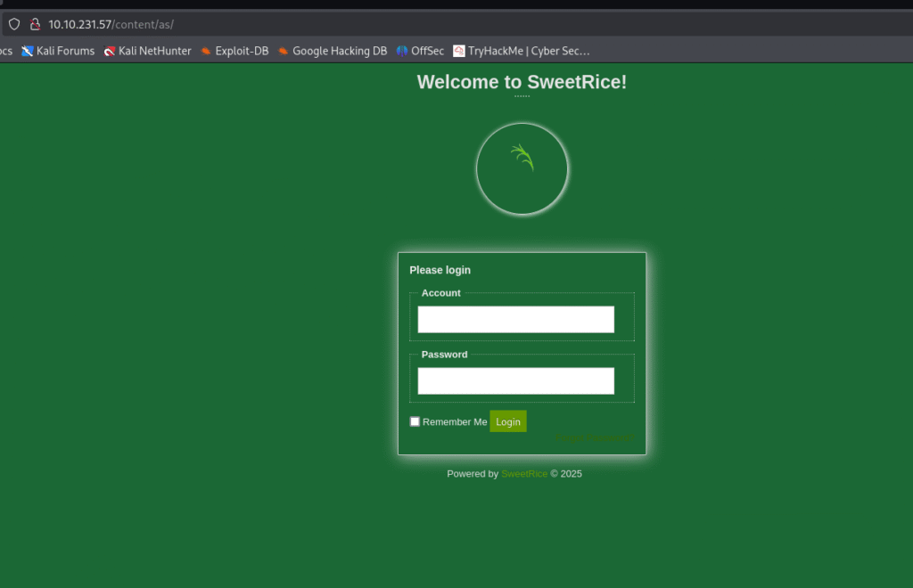Viewport: 913px width, 588px height.
Task: Open the Exploit-DB bookmark label
Action: pyautogui.click(x=242, y=51)
